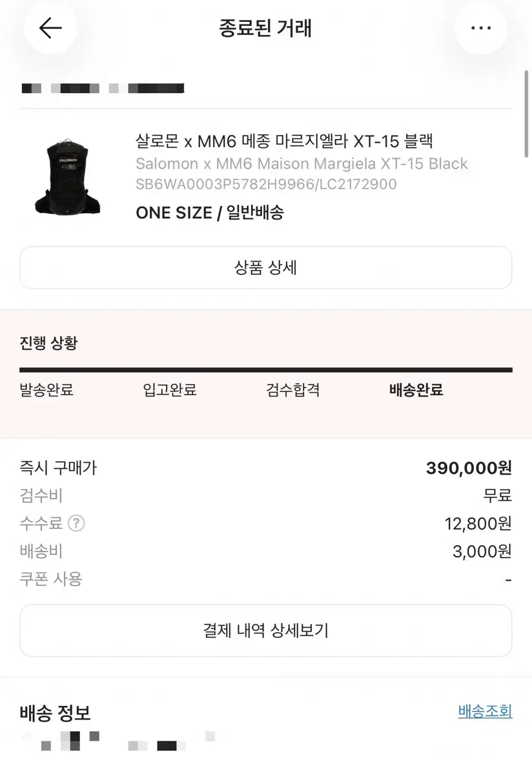532x775 pixels.
Task: Open 결제 내역 상세보기 button
Action: (266, 630)
